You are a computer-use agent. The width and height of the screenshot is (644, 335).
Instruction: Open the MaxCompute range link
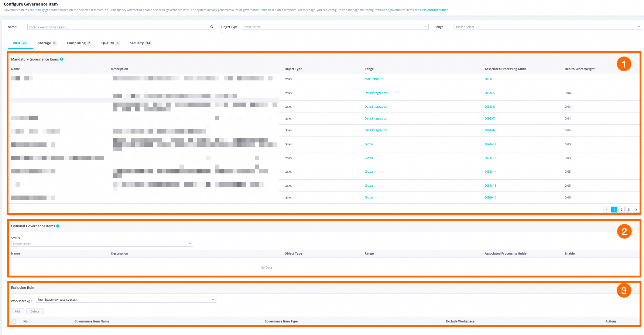pyautogui.click(x=374, y=79)
